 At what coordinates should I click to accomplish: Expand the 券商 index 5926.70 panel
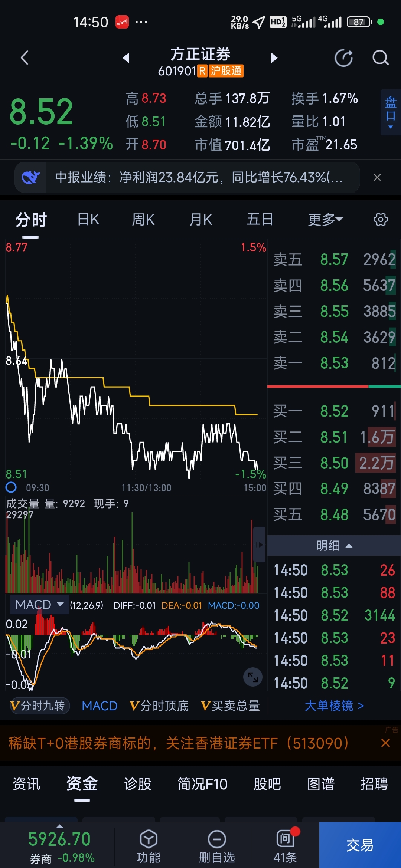(59, 846)
